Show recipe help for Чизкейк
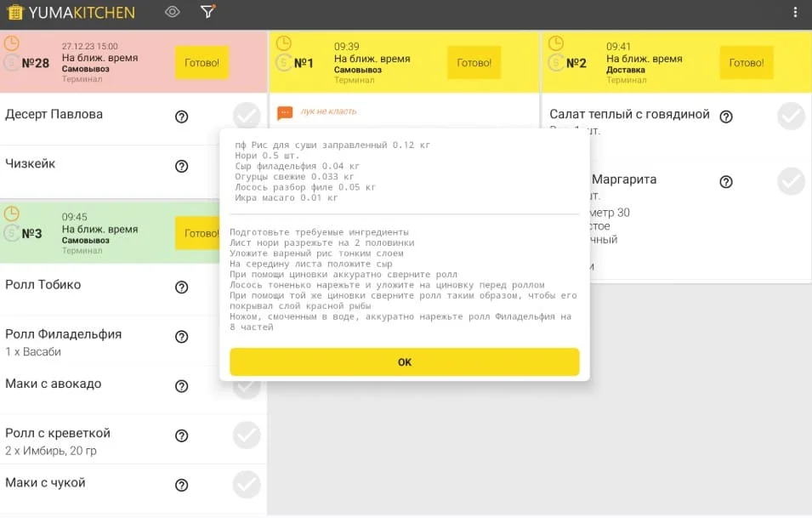Screen dimensions: 812x518 (x=181, y=166)
